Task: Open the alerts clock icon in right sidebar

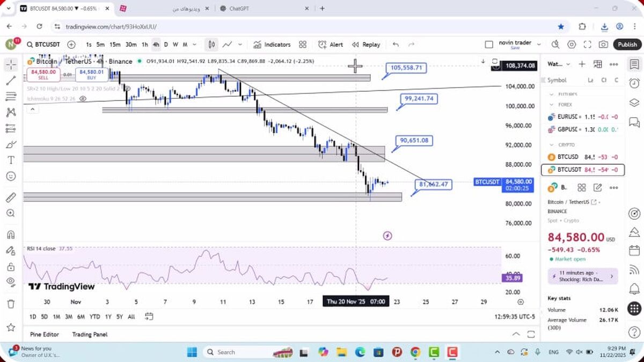Action: pos(634,83)
